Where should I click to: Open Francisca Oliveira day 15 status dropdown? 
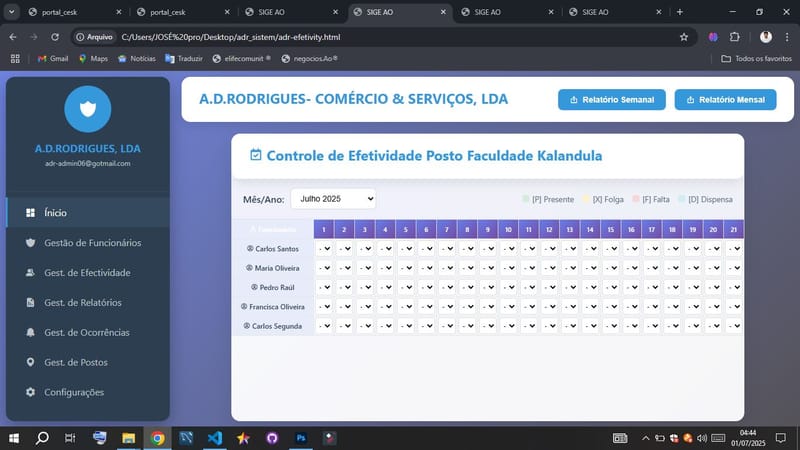point(611,307)
